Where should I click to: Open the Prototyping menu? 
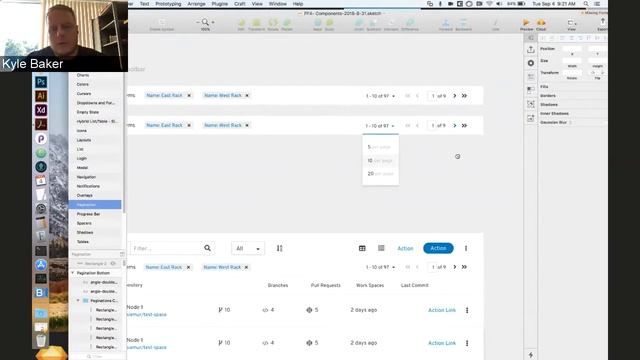coord(168,4)
